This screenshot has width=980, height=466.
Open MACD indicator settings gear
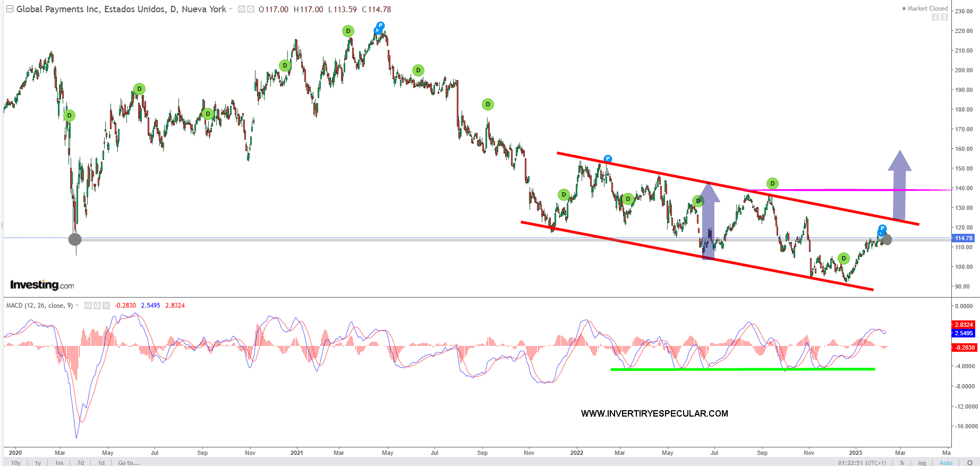point(97,306)
